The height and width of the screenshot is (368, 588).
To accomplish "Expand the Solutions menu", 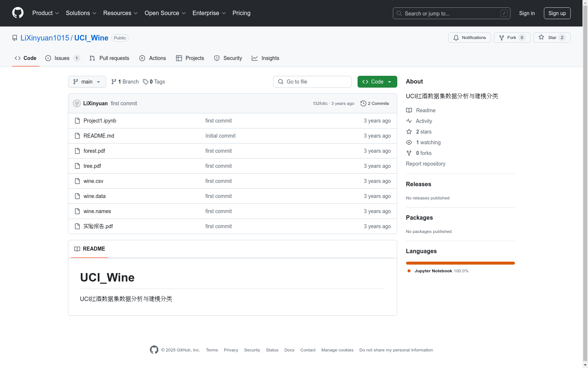I will tap(81, 13).
